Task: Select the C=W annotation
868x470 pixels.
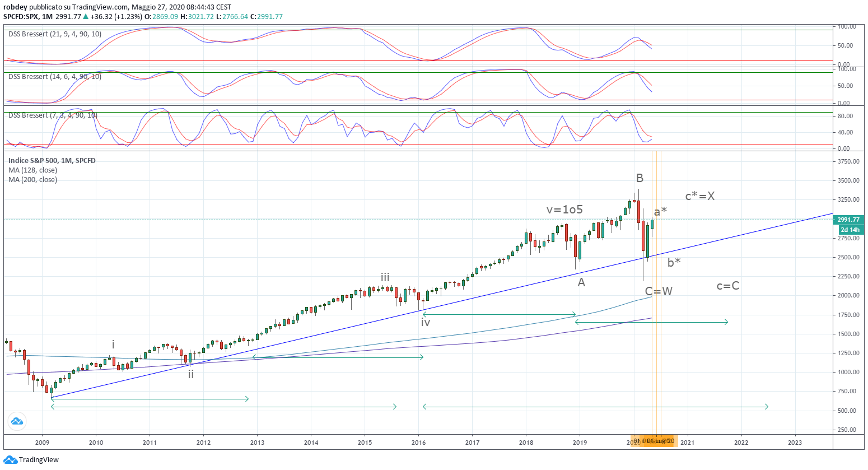Action: pos(659,291)
